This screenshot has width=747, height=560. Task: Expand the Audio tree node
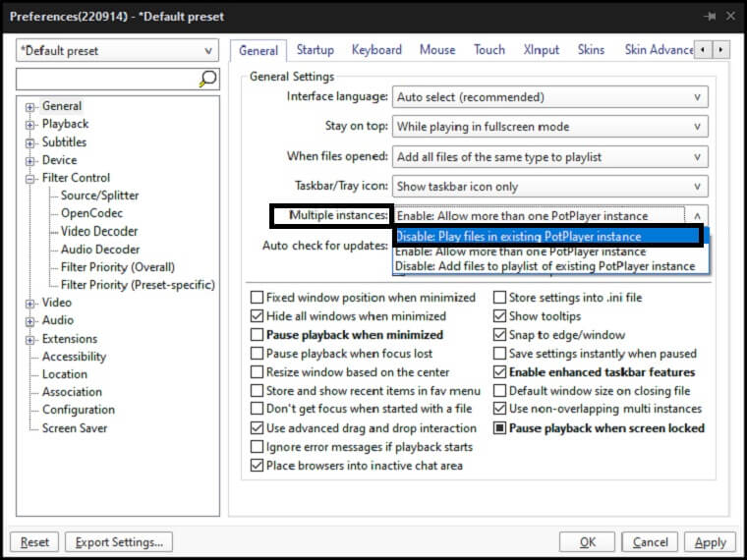point(29,321)
